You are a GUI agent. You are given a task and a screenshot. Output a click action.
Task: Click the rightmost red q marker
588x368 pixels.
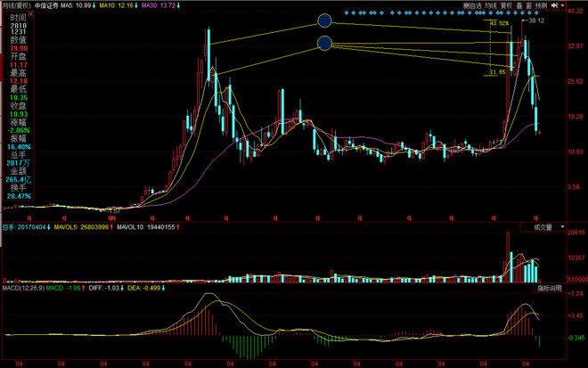[535, 217]
